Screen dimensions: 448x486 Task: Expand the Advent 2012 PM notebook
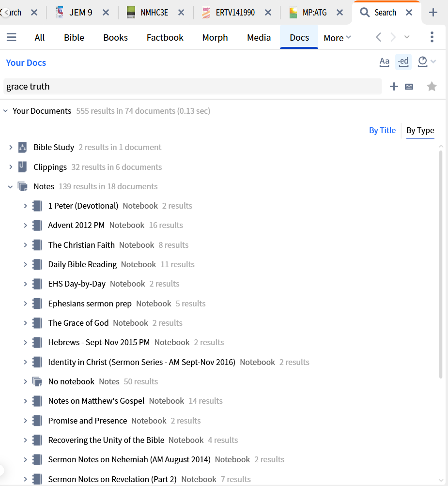(x=25, y=226)
